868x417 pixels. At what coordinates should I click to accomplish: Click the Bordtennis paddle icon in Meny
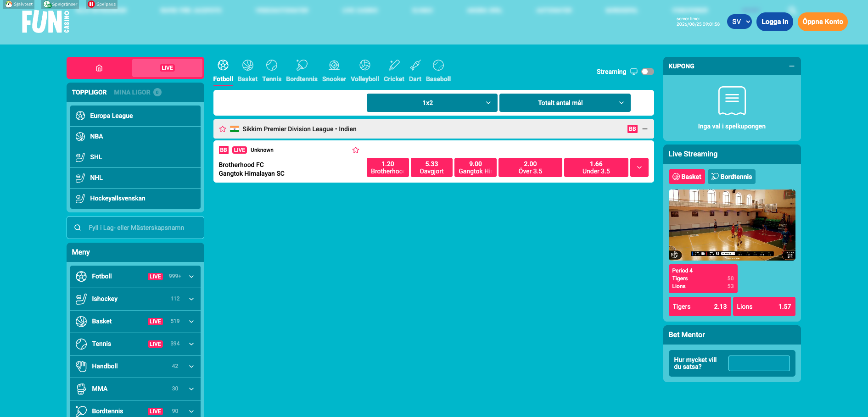pyautogui.click(x=81, y=411)
